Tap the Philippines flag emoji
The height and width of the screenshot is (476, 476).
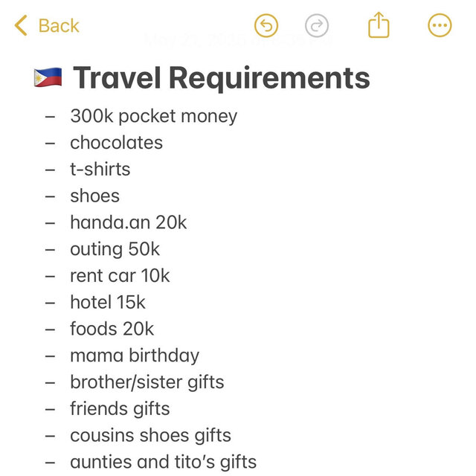48,77
